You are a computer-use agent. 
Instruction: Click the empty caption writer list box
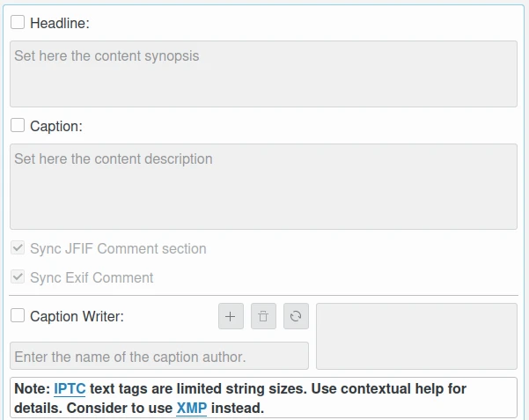416,336
